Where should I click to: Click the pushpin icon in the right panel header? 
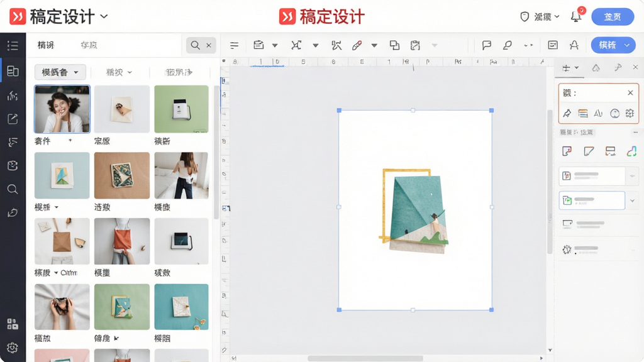(x=618, y=68)
